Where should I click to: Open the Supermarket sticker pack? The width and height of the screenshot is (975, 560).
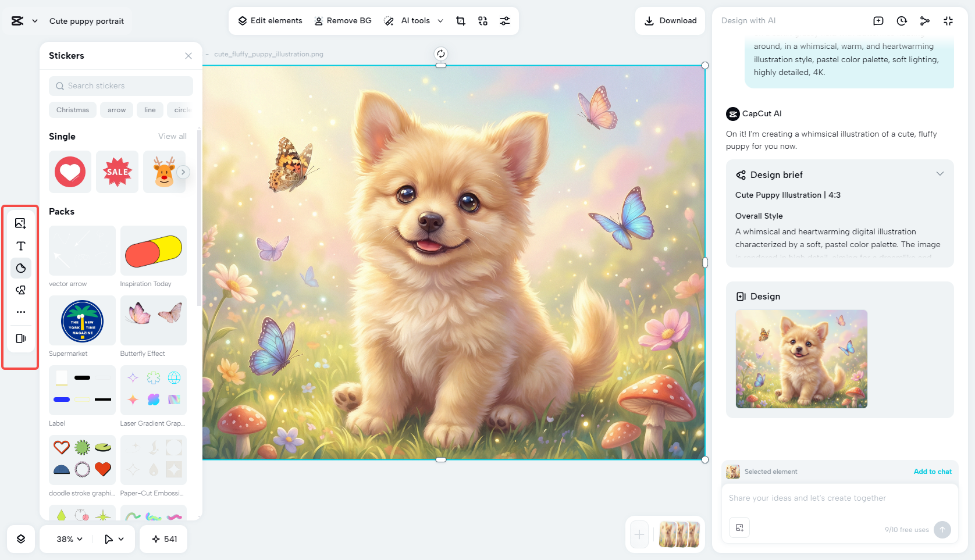(82, 320)
